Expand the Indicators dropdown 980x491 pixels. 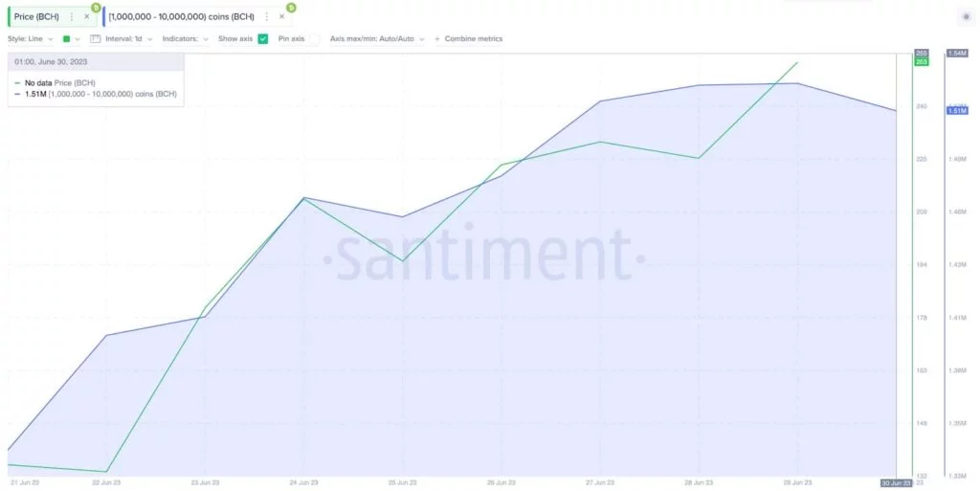coord(186,38)
